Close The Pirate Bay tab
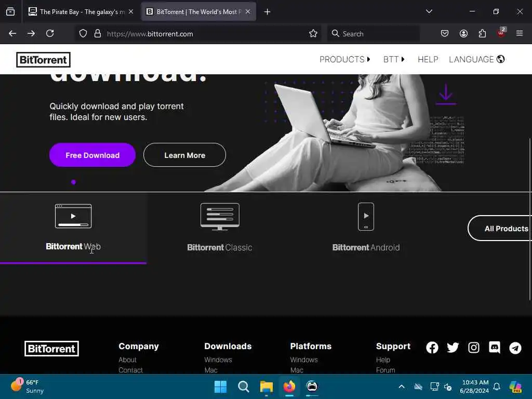532x399 pixels. 131,12
